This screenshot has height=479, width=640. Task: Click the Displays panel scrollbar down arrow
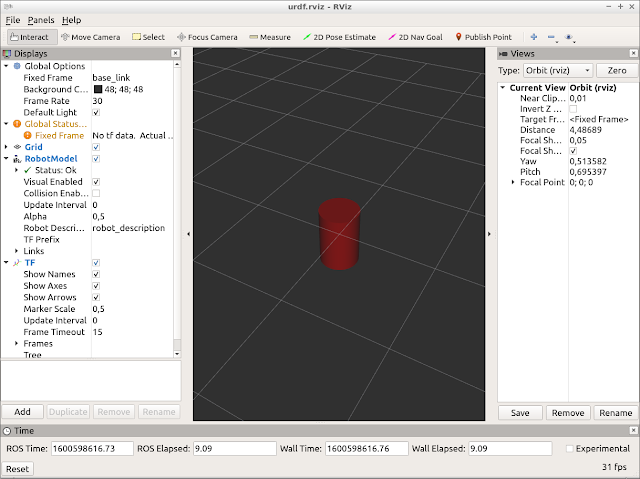(x=177, y=354)
